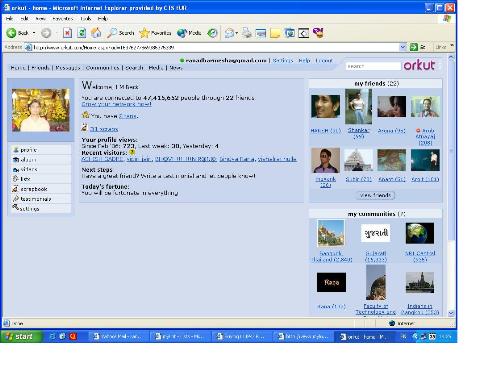This screenshot has height=375, width=500.
Task: Click the red quick launch icon on taskbar
Action: (x=73, y=336)
